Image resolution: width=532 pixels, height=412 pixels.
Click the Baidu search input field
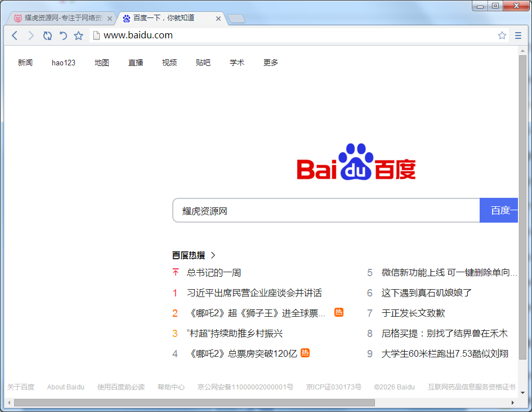tap(327, 211)
